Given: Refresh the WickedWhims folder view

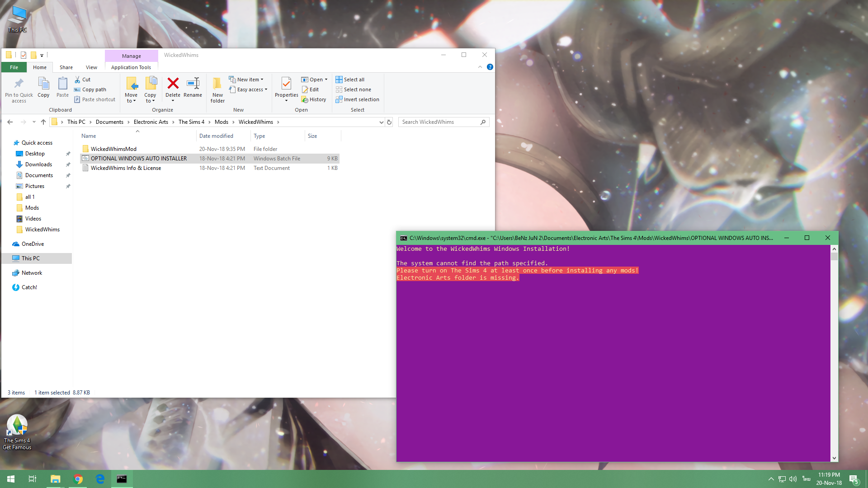Looking at the screenshot, I should click(389, 122).
